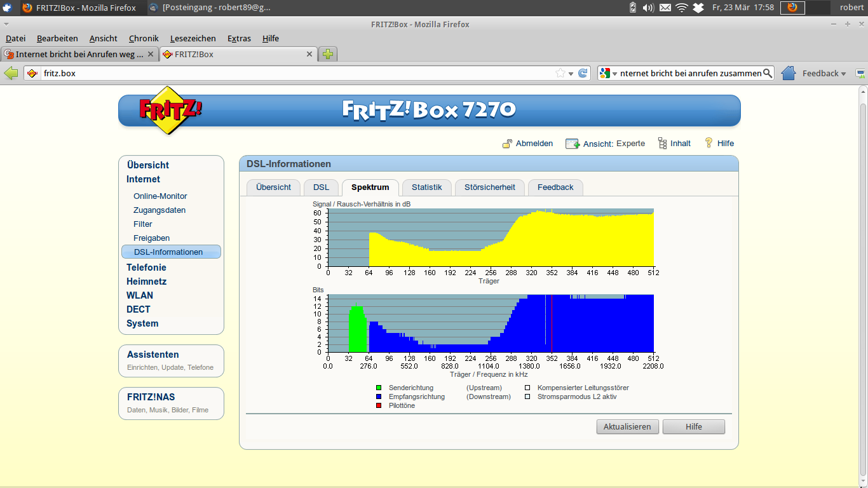Open the Feedback tab in DSL-Informationen
Screen dimensions: 868x488
[555, 187]
